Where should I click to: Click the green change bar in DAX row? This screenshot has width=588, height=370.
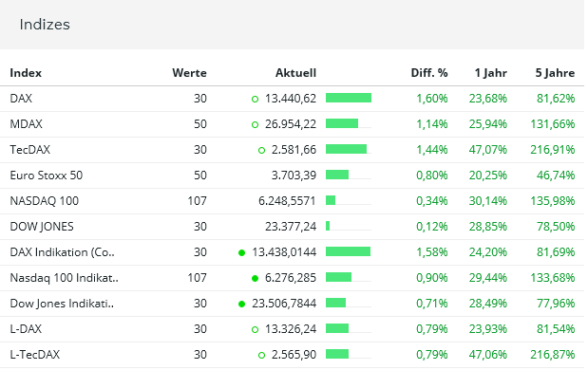349,98
